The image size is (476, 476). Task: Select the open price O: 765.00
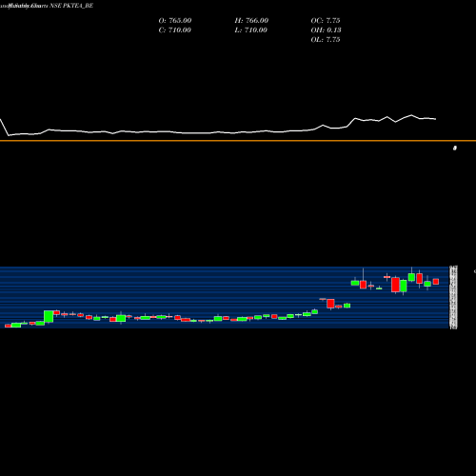coord(175,21)
